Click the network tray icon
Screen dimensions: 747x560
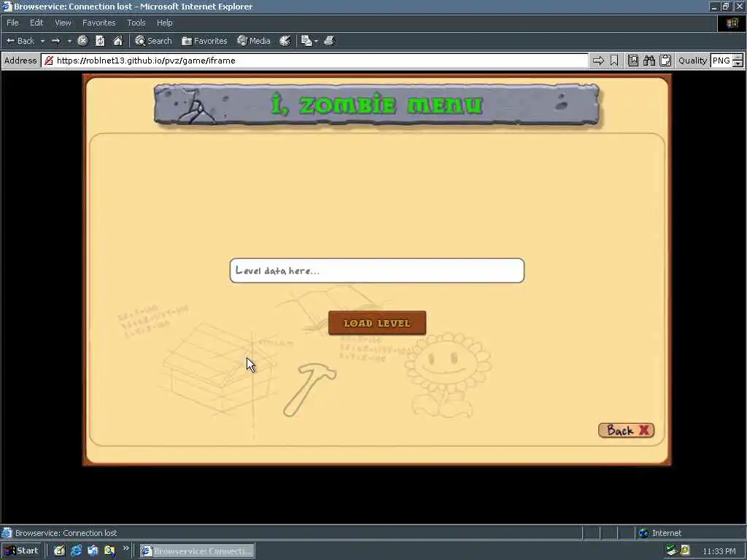(x=672, y=551)
